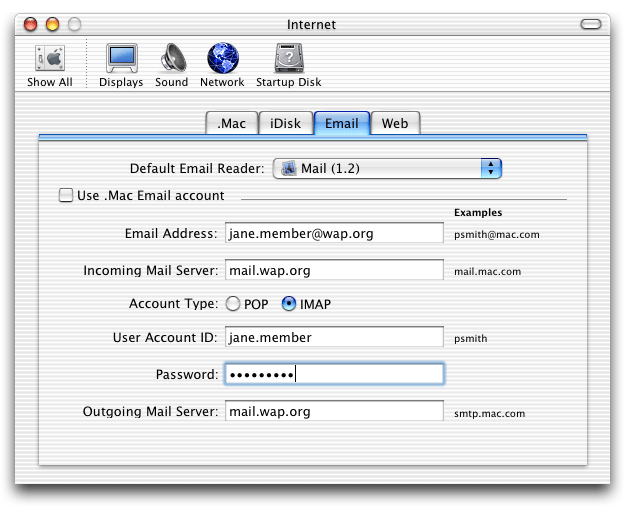Minimize the Internet window
This screenshot has width=625, height=507.
coord(53,24)
